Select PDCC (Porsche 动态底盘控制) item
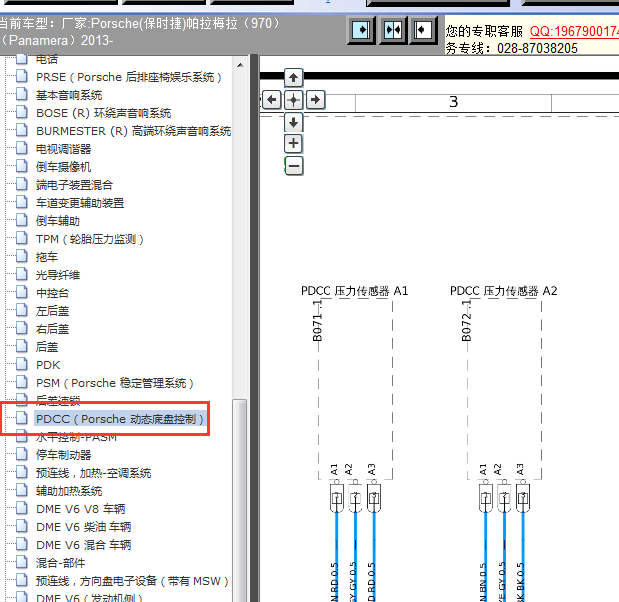Screen dimensions: 619x602 point(120,419)
